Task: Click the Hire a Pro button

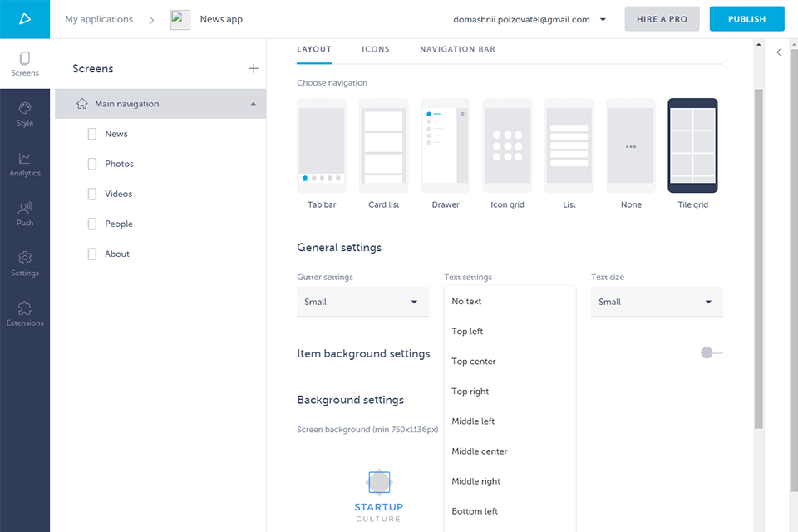Action: [663, 19]
